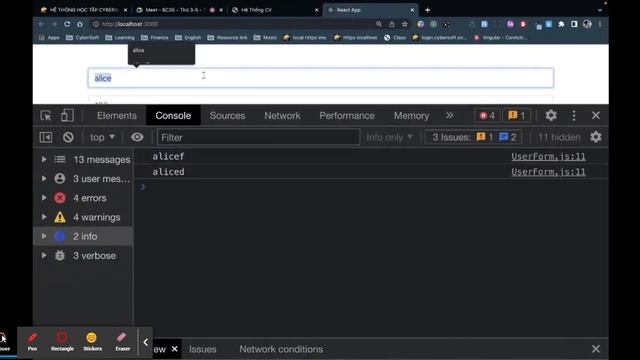
Task: Click the localhost:3000 address bar
Action: point(233,24)
